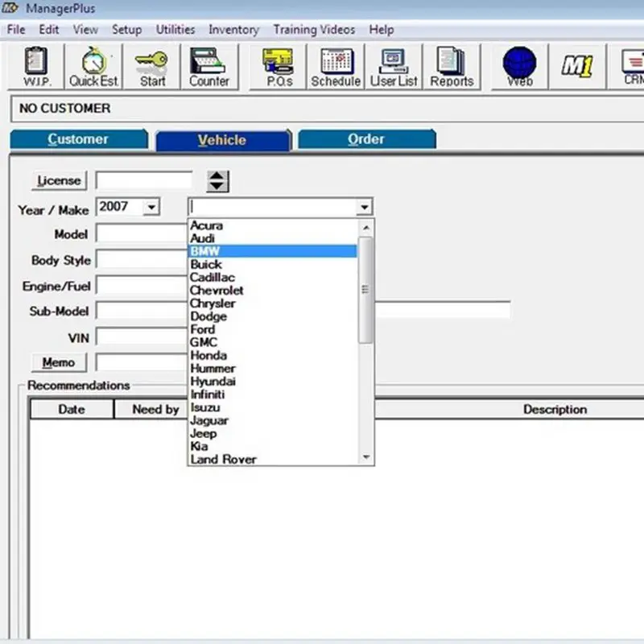Switch to the Customer tab
The image size is (644, 644).
78,139
